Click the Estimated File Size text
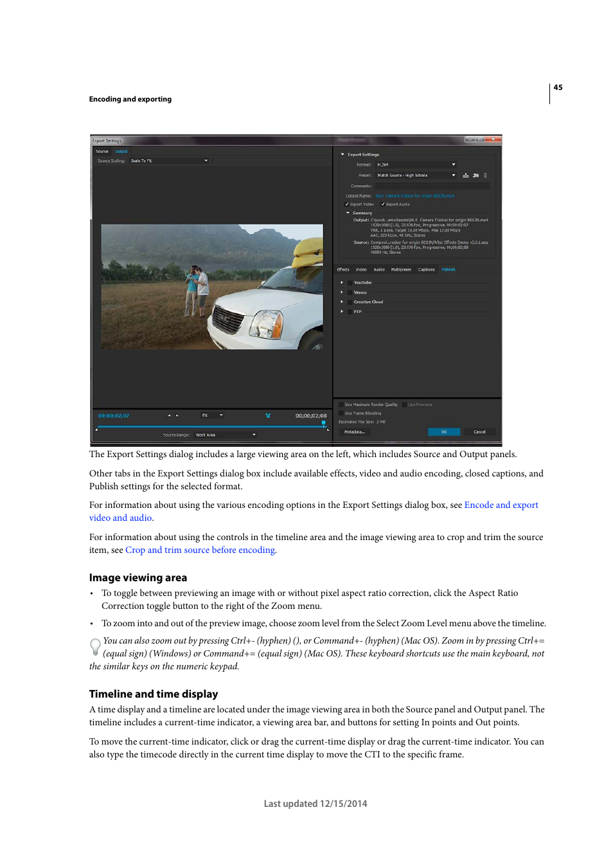Viewport: 613px width, 868px height. [362, 422]
